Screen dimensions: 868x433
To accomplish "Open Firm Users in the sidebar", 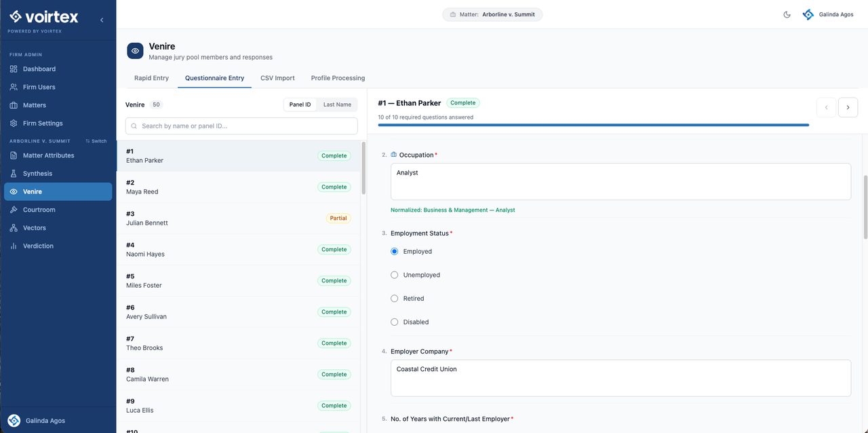I will point(58,87).
